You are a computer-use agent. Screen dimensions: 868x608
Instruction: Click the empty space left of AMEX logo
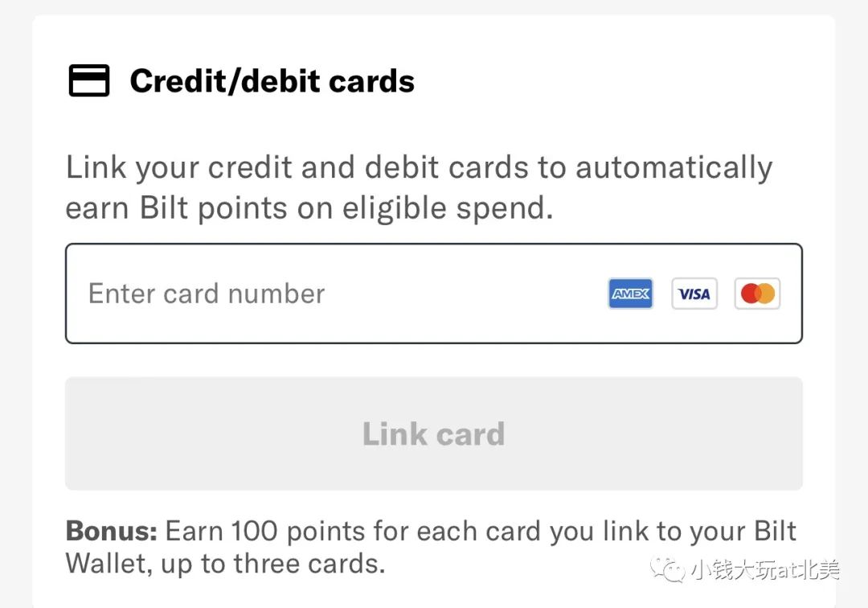[x=466, y=294]
